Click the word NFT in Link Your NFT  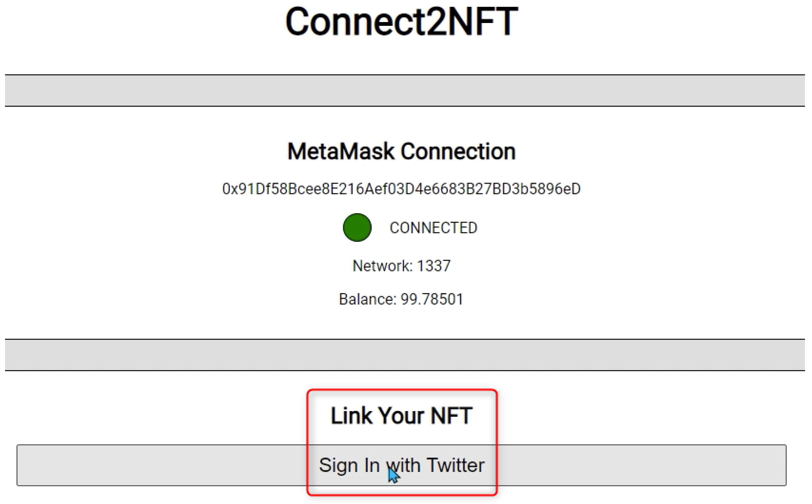[451, 416]
